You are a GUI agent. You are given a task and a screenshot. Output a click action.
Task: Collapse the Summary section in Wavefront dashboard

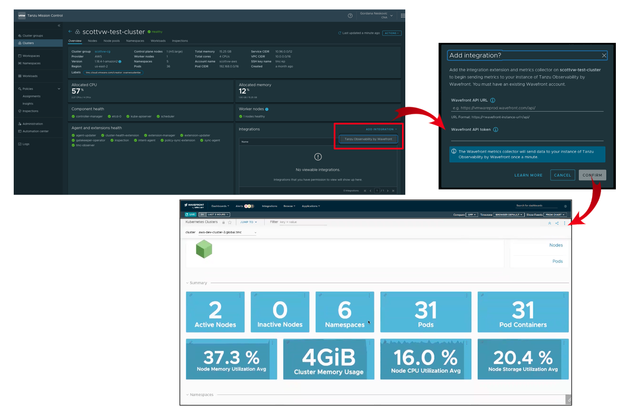coord(189,284)
